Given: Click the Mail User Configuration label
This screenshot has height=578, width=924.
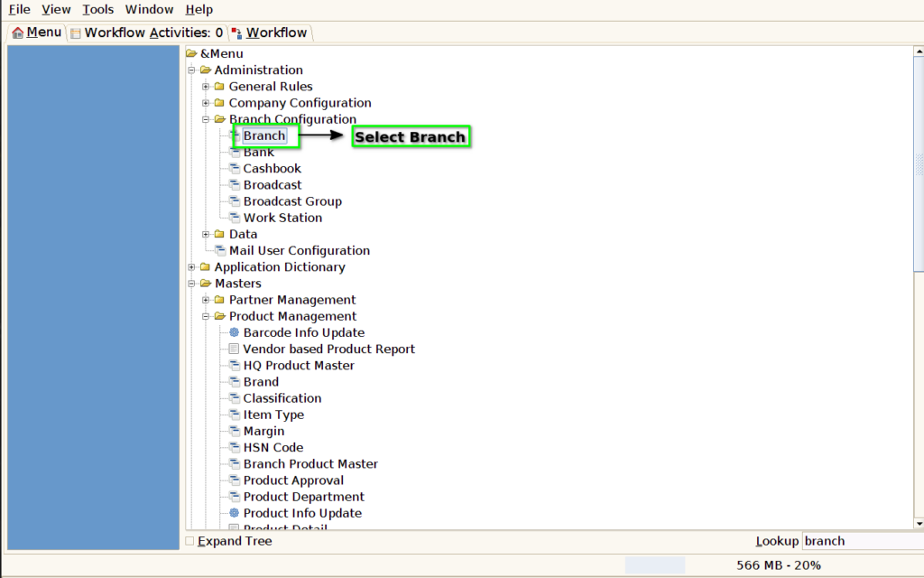Looking at the screenshot, I should 300,251.
